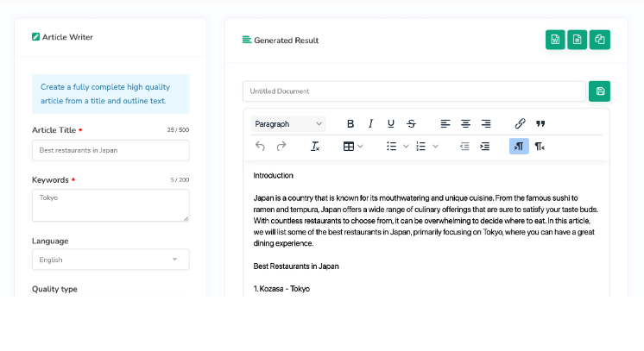Click the Untitled Document name field
The width and height of the screenshot is (644, 351).
(414, 91)
